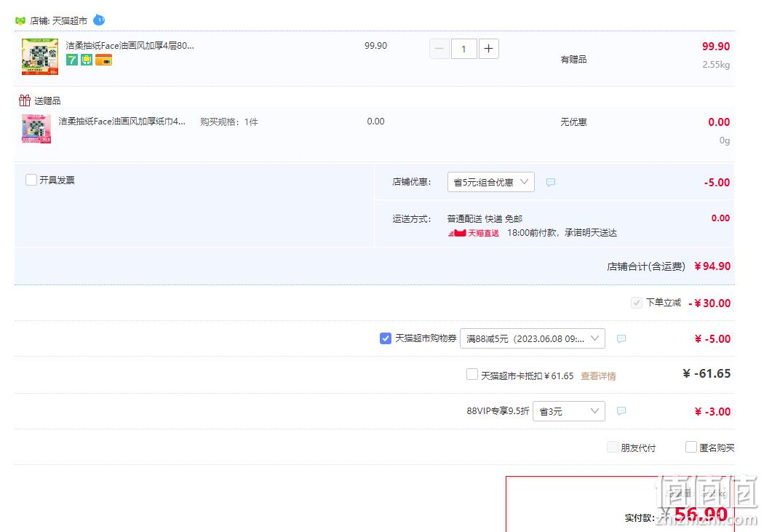Toggle the 下单立减 checkbox
The width and height of the screenshot is (764, 532).
(x=637, y=303)
